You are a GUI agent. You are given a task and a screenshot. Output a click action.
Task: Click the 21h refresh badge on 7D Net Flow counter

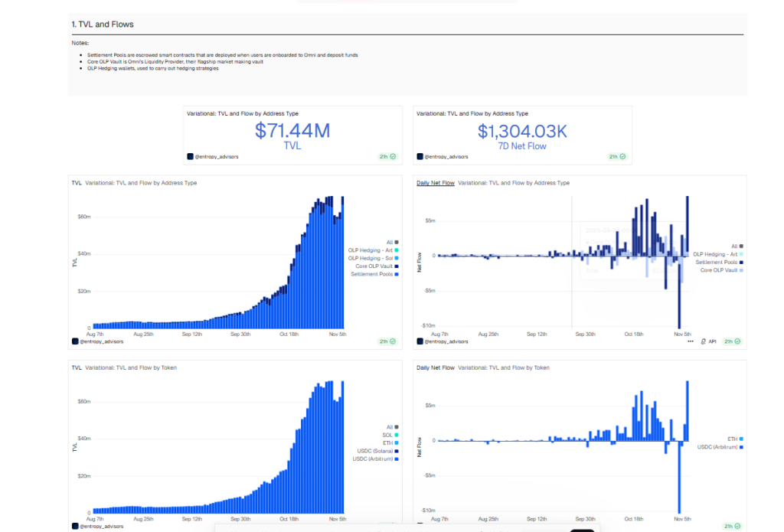(x=618, y=156)
